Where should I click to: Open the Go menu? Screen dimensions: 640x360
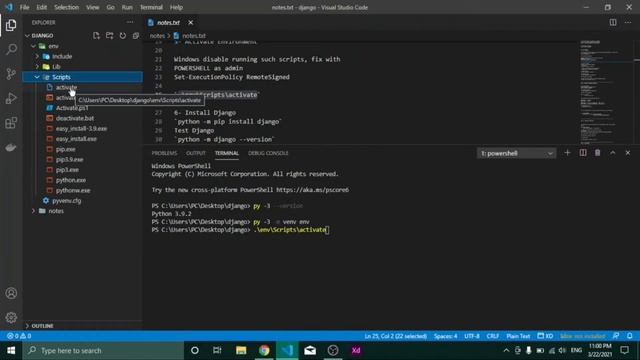[x=110, y=7]
